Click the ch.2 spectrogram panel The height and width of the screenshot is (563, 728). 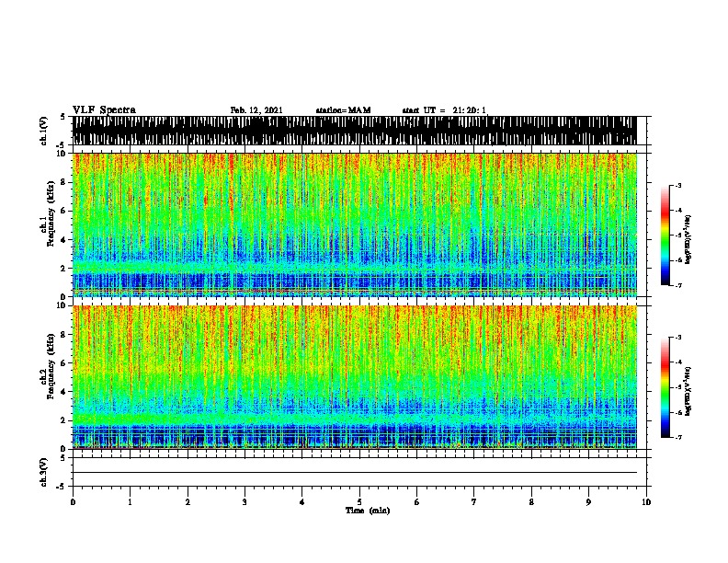pyautogui.click(x=355, y=377)
